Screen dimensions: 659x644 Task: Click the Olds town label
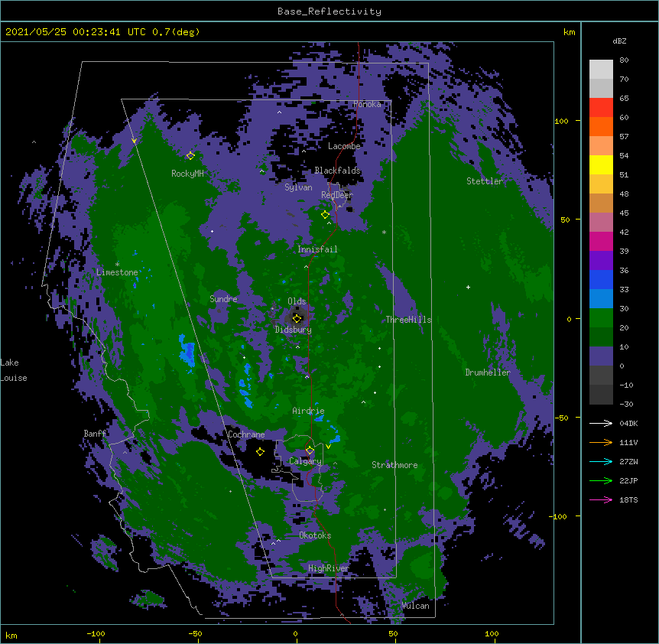point(297,301)
